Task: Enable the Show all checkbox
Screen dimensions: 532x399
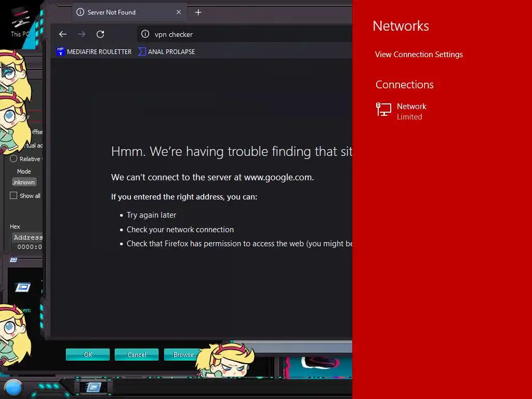Action: [x=14, y=195]
